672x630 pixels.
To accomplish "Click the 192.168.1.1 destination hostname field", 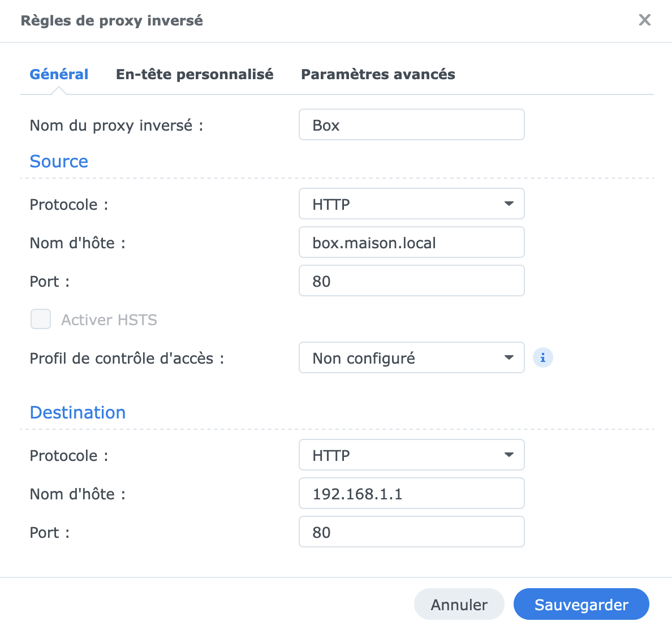I will pyautogui.click(x=411, y=494).
